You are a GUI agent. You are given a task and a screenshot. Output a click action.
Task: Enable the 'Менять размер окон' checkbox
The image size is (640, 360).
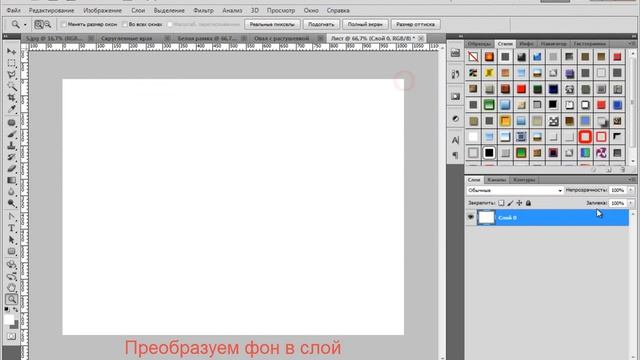tap(63, 24)
